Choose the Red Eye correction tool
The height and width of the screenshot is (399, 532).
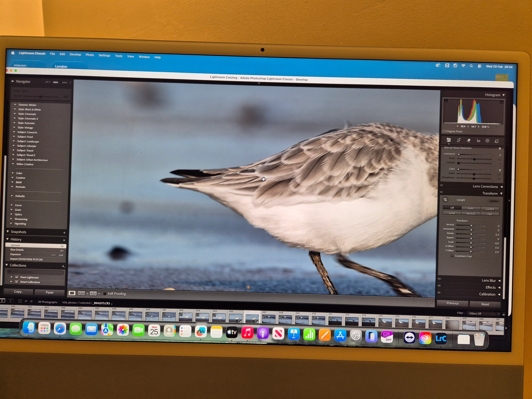pos(478,141)
